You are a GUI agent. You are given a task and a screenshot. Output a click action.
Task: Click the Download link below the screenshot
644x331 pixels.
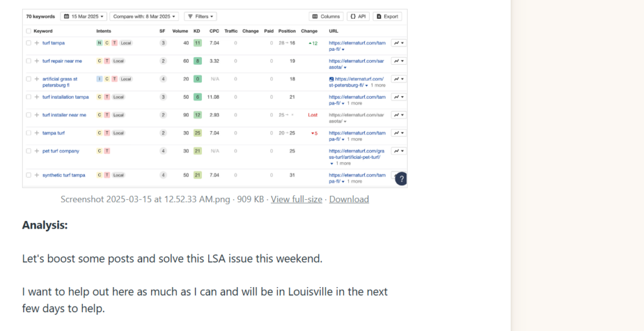(x=349, y=199)
